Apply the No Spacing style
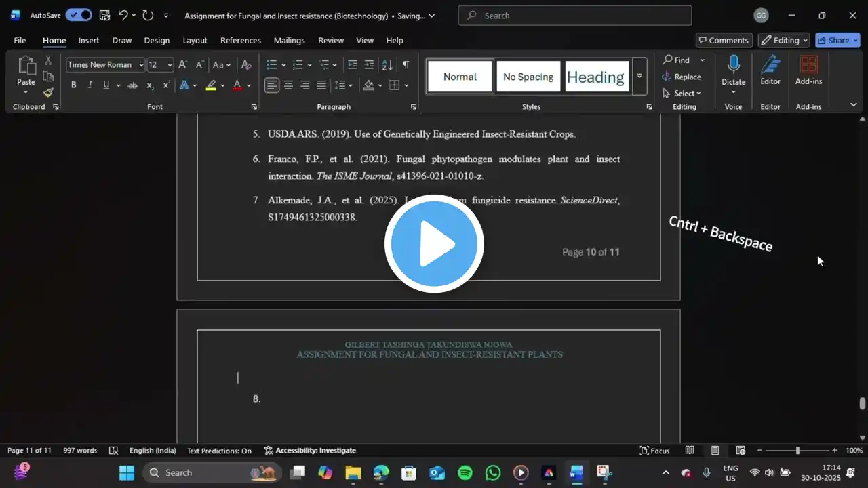Image resolution: width=868 pixels, height=488 pixels. (x=528, y=77)
